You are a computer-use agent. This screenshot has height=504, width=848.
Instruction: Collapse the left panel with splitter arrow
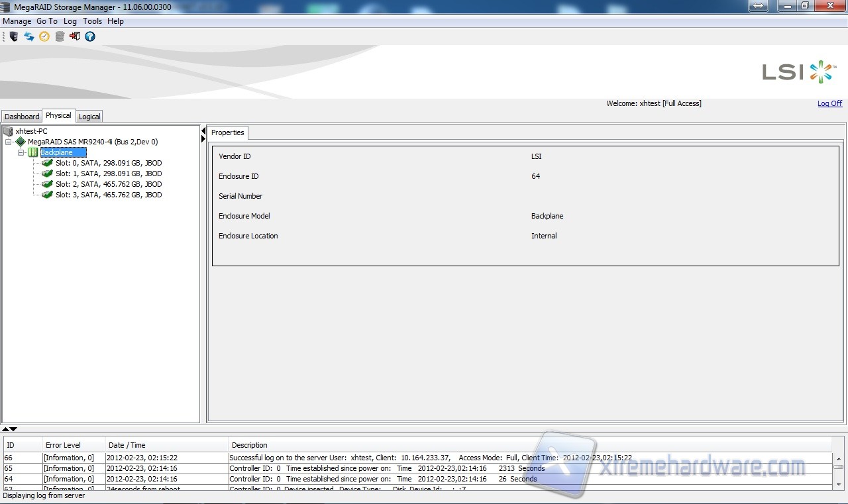click(203, 131)
